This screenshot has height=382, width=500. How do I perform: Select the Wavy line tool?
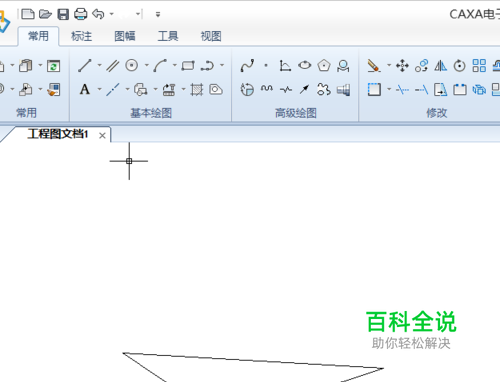click(267, 89)
